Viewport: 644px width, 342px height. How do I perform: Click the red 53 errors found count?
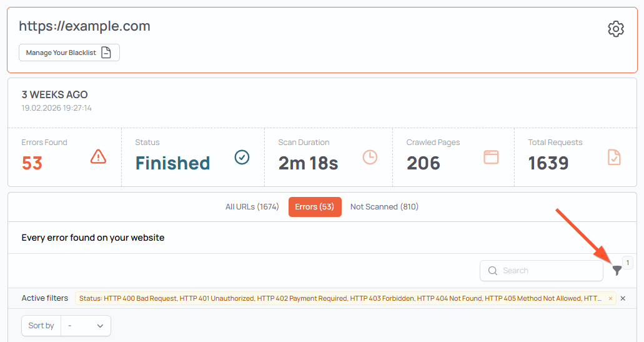[x=32, y=163]
